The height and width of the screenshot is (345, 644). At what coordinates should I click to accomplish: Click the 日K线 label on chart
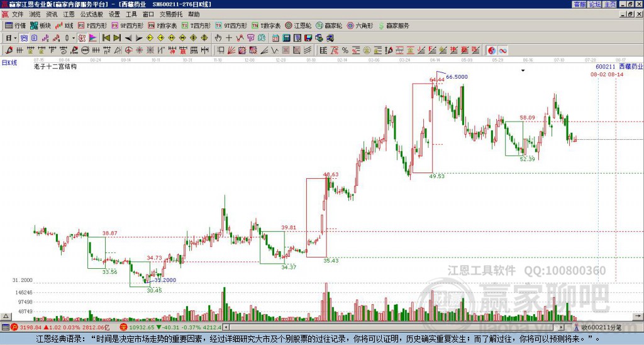9,62
